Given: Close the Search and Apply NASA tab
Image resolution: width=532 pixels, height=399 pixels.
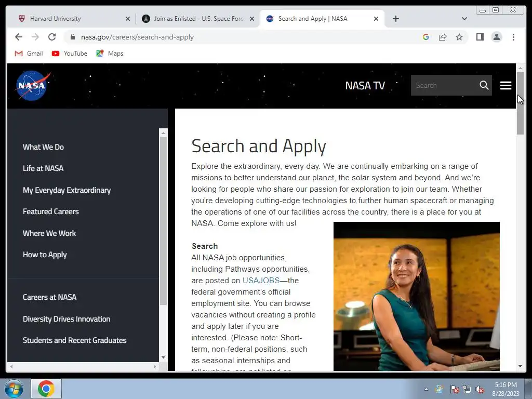Looking at the screenshot, I should 376,19.
